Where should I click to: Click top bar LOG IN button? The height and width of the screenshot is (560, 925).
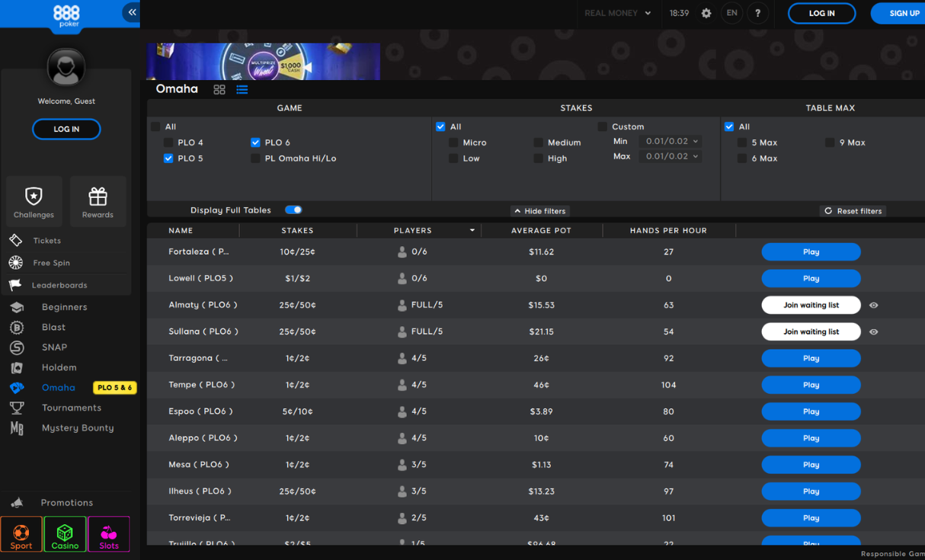821,13
